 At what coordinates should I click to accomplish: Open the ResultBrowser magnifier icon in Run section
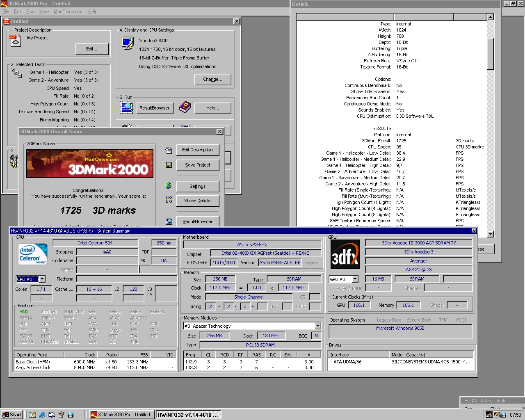127,107
